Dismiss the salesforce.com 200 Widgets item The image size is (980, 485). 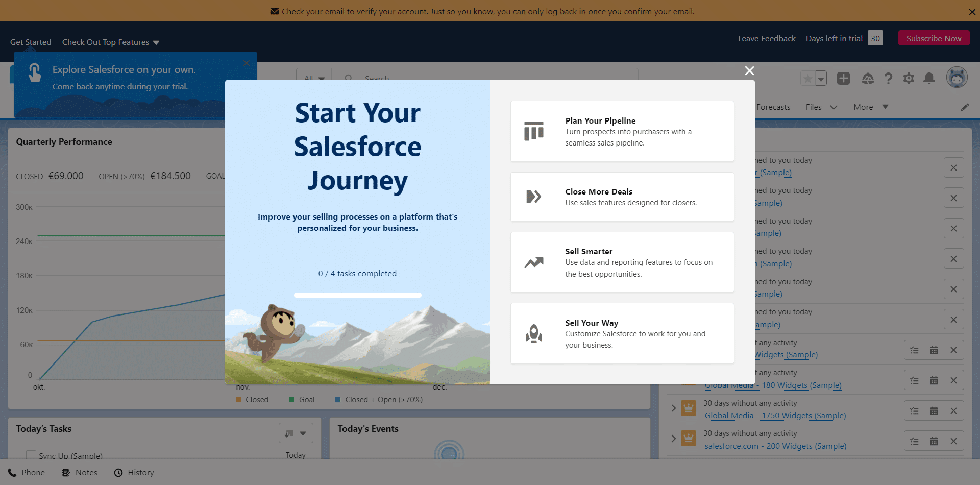coord(953,441)
